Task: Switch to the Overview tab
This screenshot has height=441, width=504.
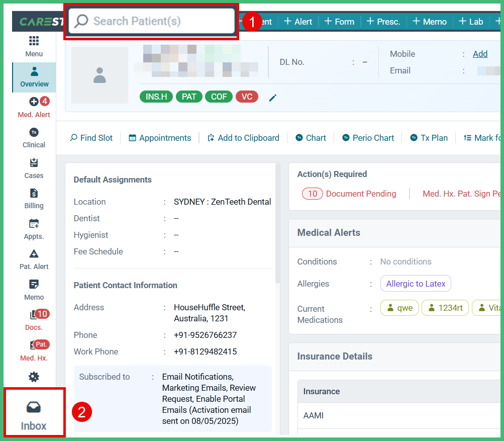Action: coord(34,77)
